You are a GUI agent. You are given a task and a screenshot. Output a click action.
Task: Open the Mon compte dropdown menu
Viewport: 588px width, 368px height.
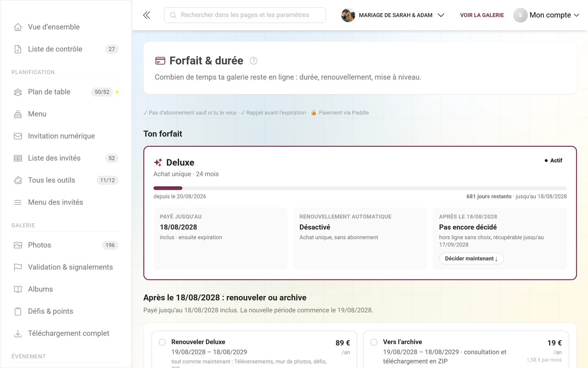(546, 15)
